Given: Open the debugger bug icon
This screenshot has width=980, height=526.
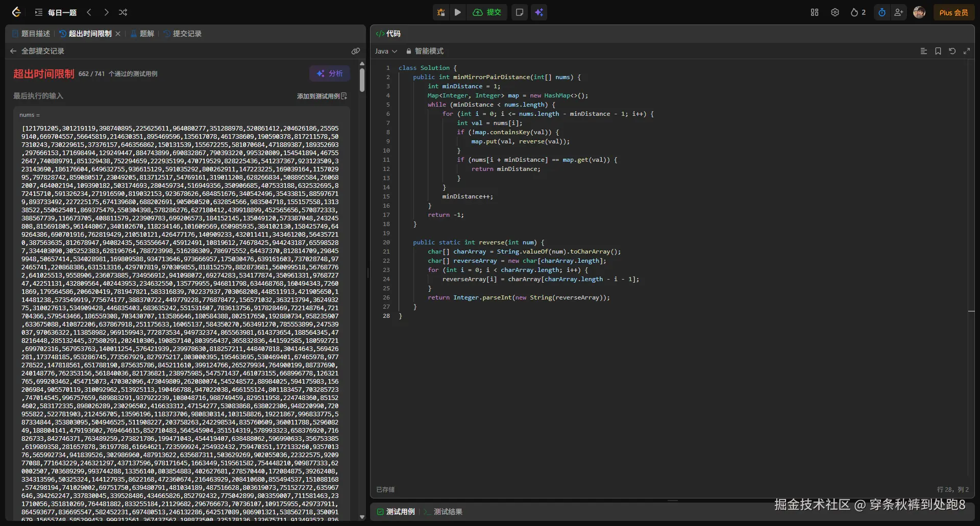Looking at the screenshot, I should [x=441, y=12].
